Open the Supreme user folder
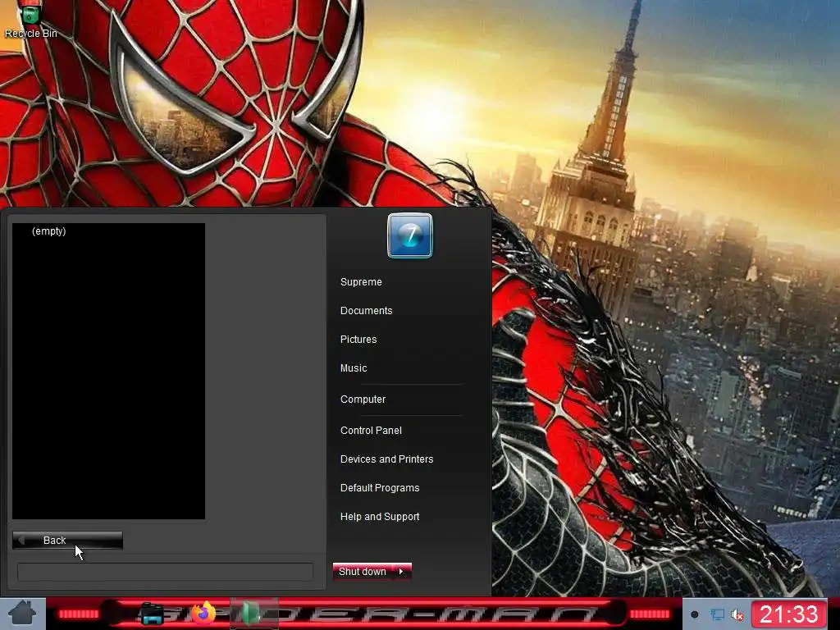This screenshot has height=630, width=840. pyautogui.click(x=361, y=282)
